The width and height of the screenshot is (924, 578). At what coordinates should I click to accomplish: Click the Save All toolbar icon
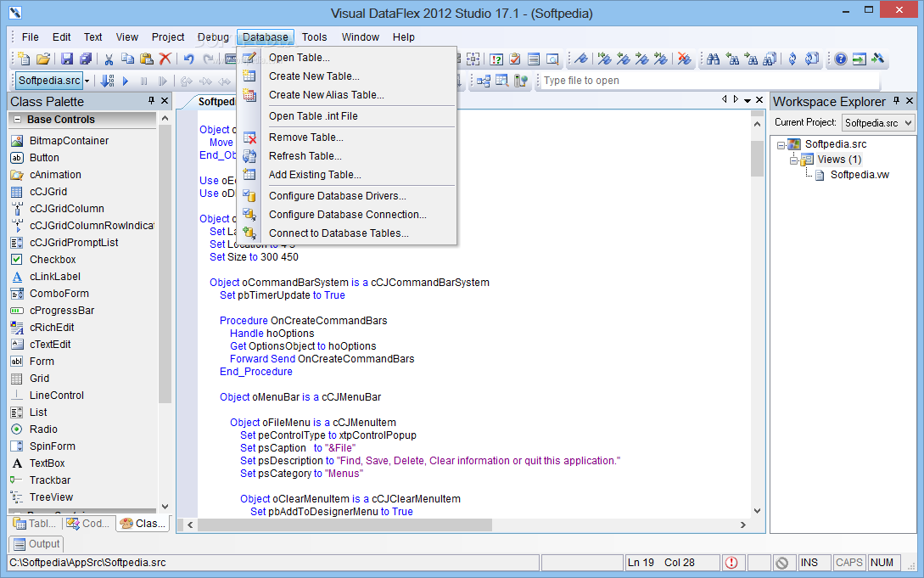point(86,59)
